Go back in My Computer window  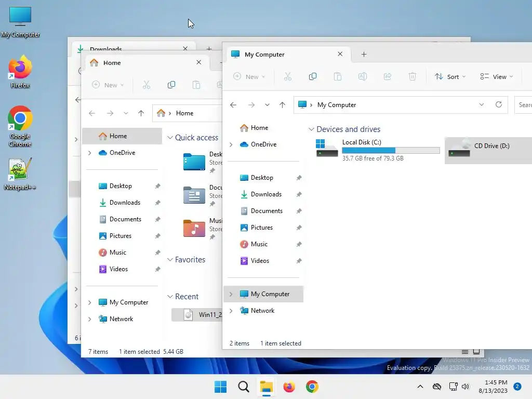coord(233,105)
